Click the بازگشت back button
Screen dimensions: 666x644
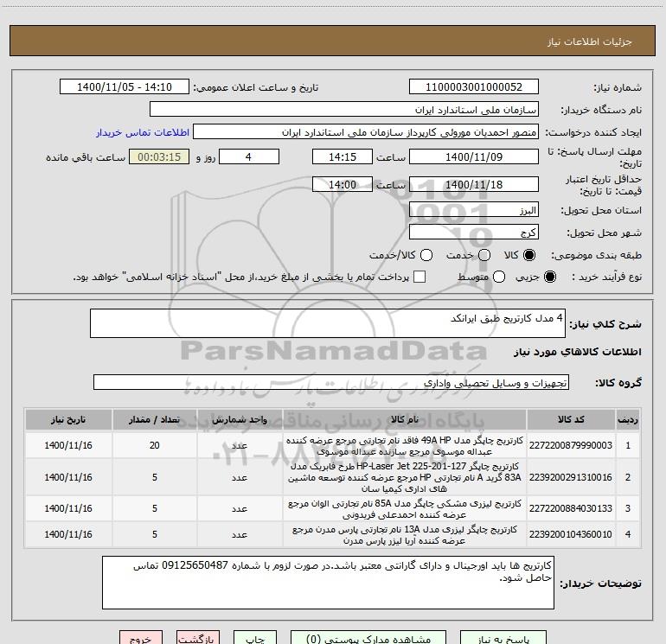pos(198,638)
